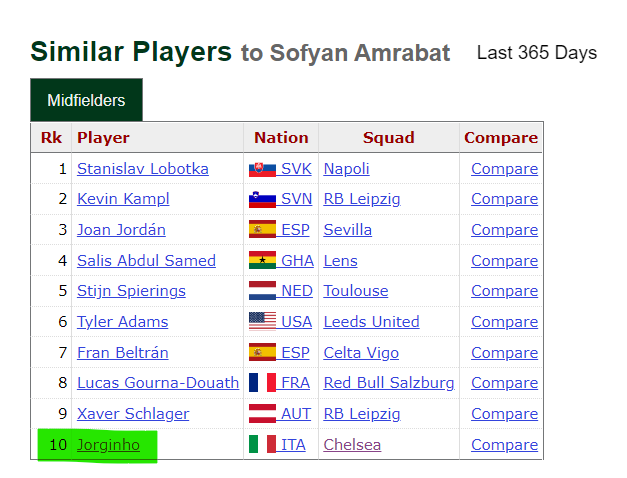Click the USA flag icon in Tyler Adams row
Viewport: 627px width, 478px height.
262,322
